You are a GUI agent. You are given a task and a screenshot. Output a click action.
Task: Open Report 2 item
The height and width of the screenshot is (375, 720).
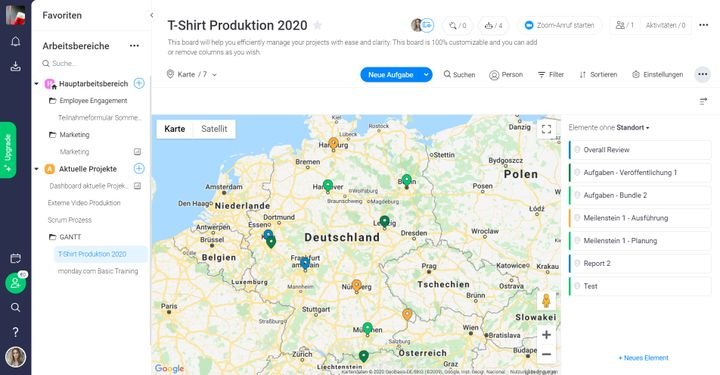pyautogui.click(x=640, y=263)
